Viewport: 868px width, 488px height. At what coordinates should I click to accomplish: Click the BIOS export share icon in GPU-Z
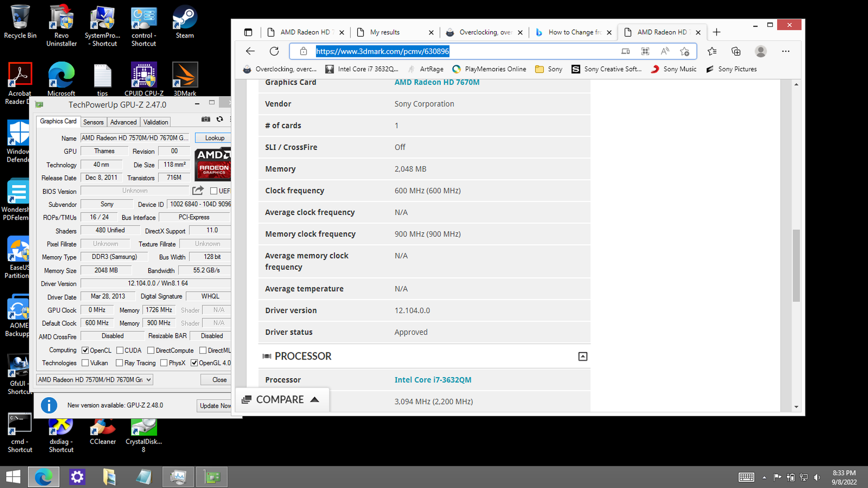pos(198,191)
